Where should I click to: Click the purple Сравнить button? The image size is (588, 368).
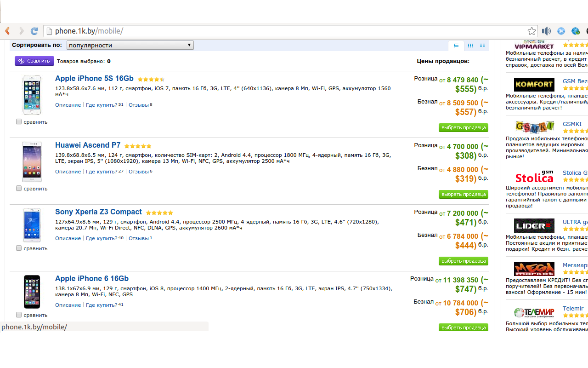pyautogui.click(x=34, y=61)
